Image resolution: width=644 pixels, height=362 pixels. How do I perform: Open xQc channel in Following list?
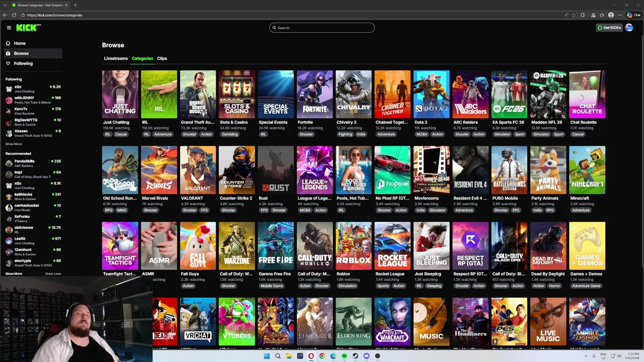pyautogui.click(x=33, y=88)
